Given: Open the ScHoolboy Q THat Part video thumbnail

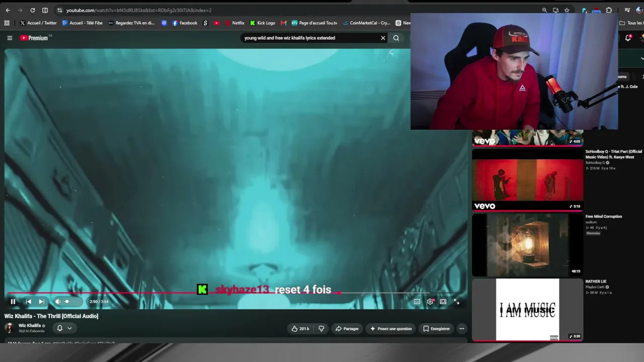Looking at the screenshot, I should click(x=527, y=180).
